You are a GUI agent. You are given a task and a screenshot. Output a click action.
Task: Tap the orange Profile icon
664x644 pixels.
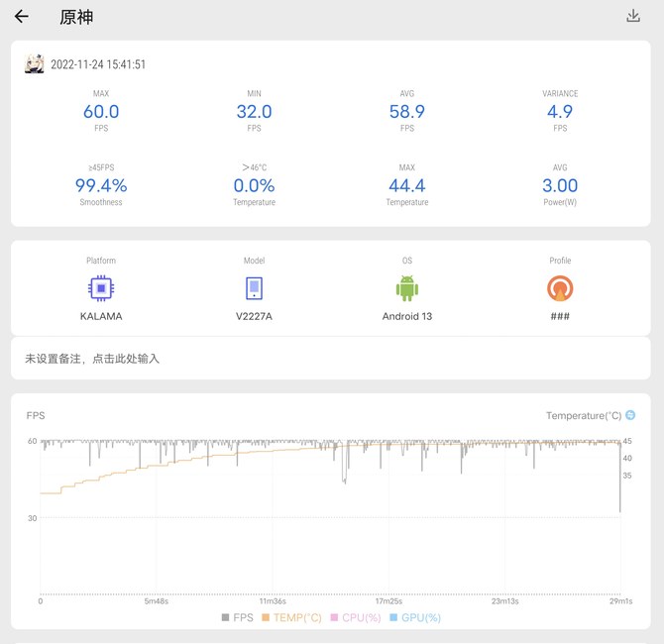pyautogui.click(x=560, y=288)
